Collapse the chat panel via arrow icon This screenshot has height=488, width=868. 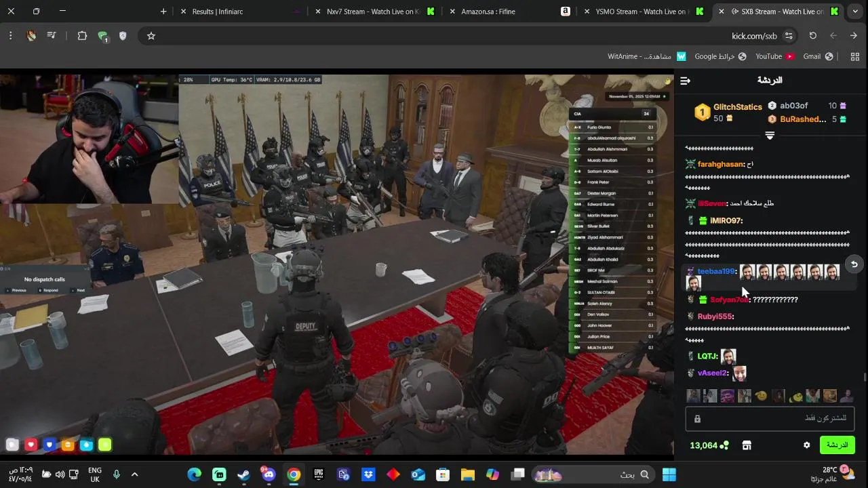coord(685,81)
